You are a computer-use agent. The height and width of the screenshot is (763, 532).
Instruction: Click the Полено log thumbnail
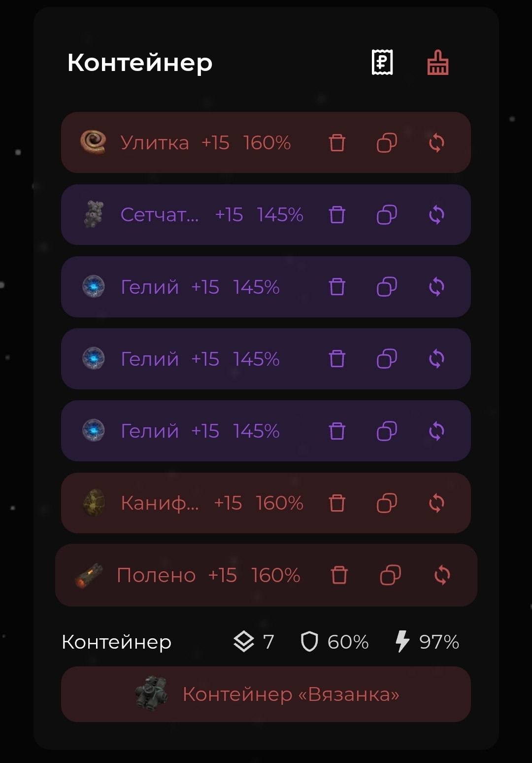click(x=89, y=575)
